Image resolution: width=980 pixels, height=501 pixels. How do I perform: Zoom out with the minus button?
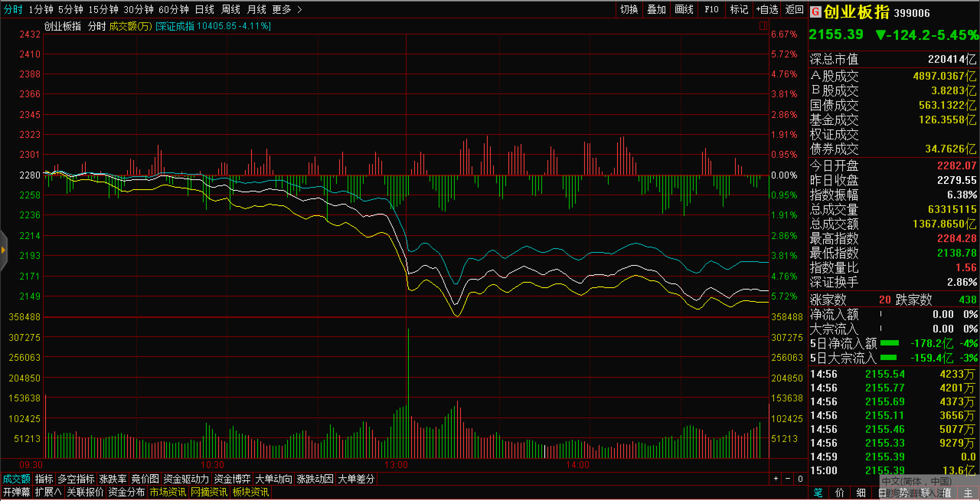click(788, 478)
